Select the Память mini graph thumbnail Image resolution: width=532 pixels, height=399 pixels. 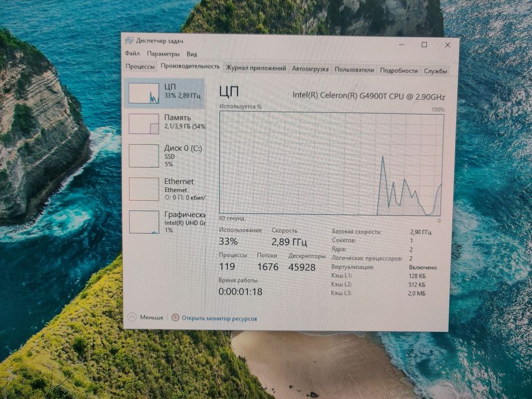point(144,124)
